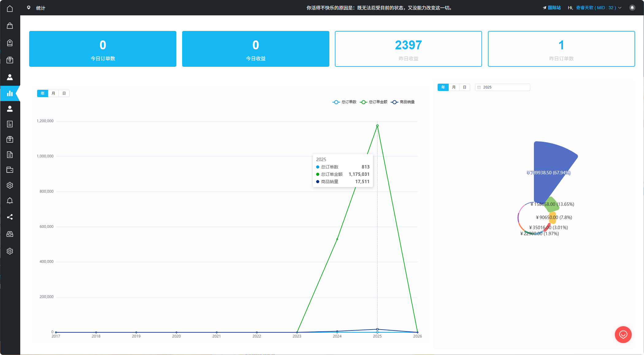Open the Home page from the sidebar
644x355 pixels.
click(10, 9)
